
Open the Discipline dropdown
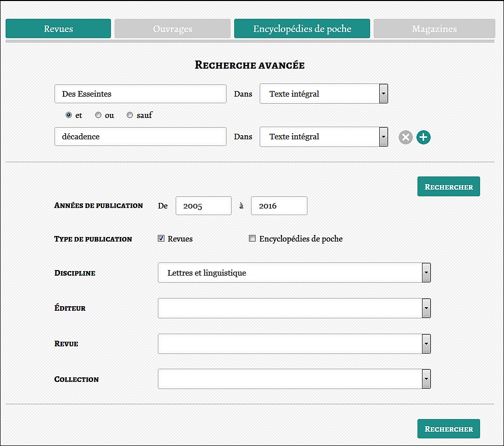tap(294, 273)
